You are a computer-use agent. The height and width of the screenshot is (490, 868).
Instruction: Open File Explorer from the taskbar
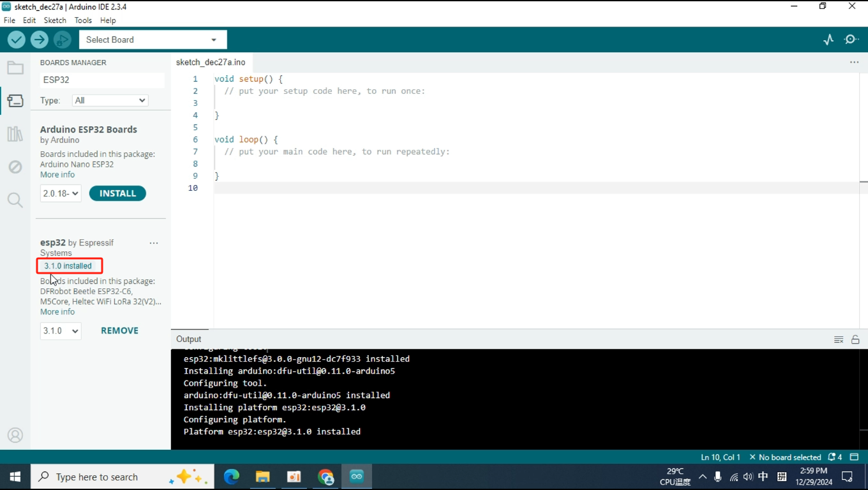[x=262, y=477]
